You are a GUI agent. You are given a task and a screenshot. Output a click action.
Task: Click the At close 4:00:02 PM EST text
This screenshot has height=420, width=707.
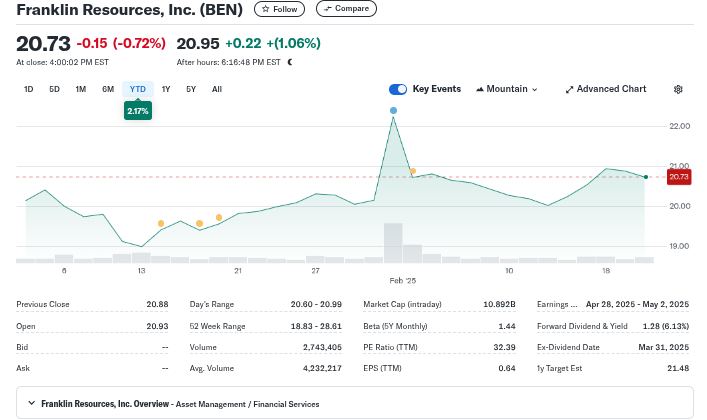click(62, 62)
